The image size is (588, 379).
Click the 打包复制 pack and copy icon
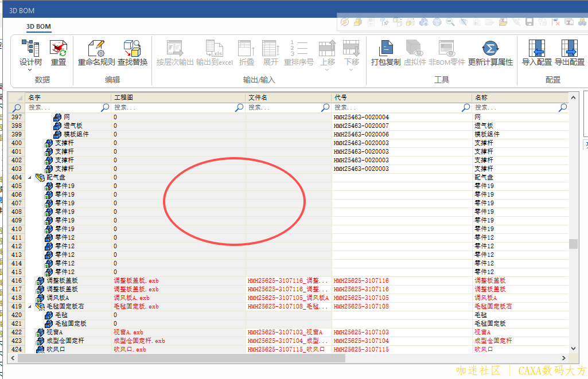tap(385, 48)
